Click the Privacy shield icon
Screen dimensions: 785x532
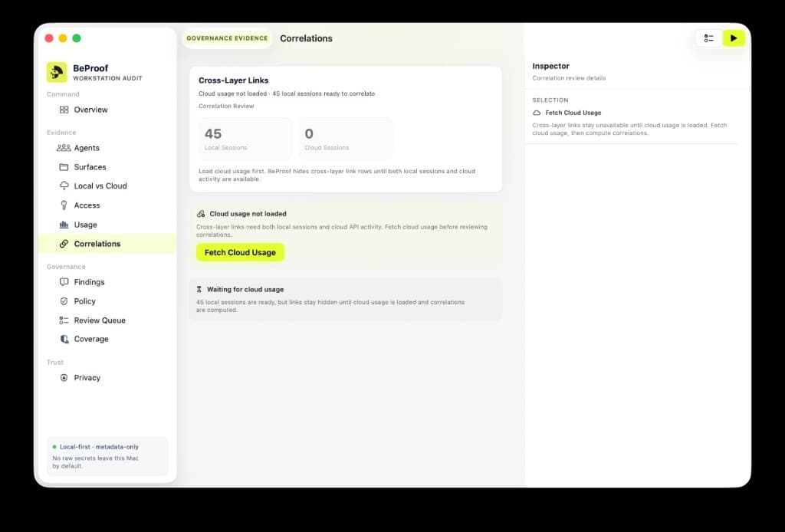pyautogui.click(x=64, y=378)
